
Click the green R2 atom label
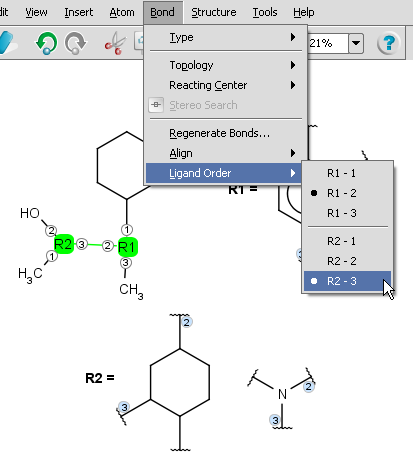(63, 244)
